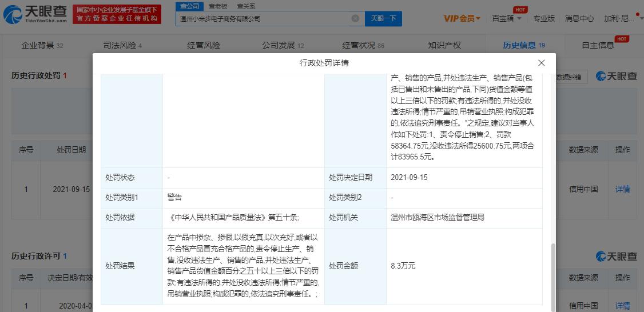Screen dimensions: 644x312
Task: Click 详情 link in administrative license row
Action: click(623, 306)
